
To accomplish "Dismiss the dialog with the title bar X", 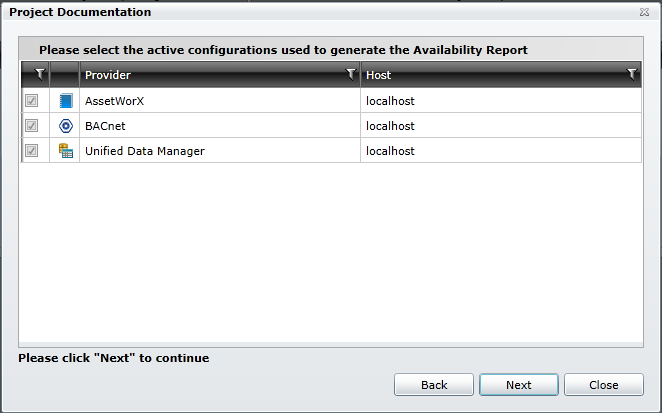I will pos(644,13).
